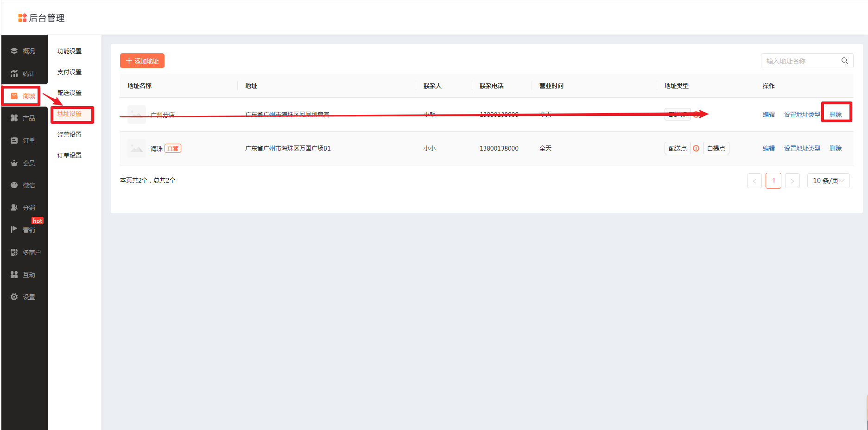The height and width of the screenshot is (430, 868).
Task: Open the 营销 marketing flag icon
Action: pos(14,230)
